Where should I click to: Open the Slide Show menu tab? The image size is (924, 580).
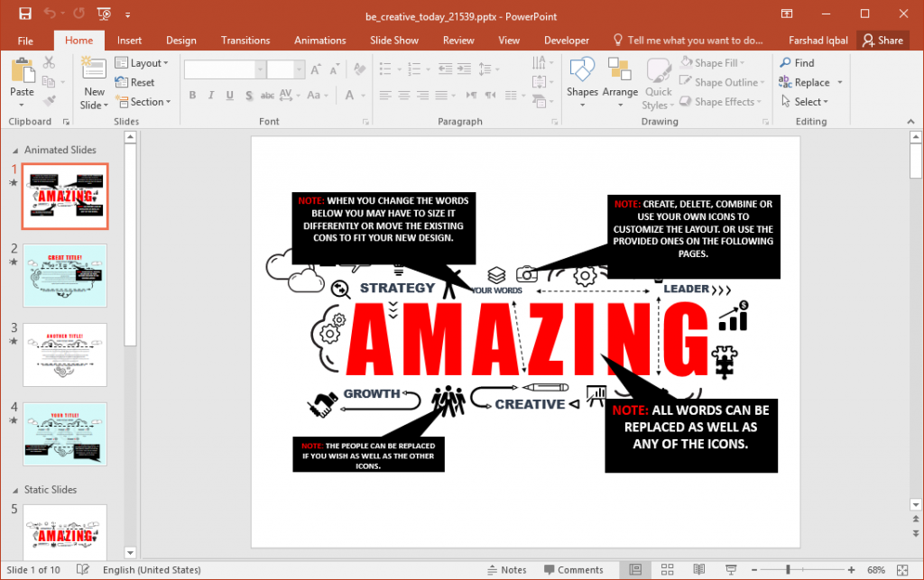tap(394, 40)
